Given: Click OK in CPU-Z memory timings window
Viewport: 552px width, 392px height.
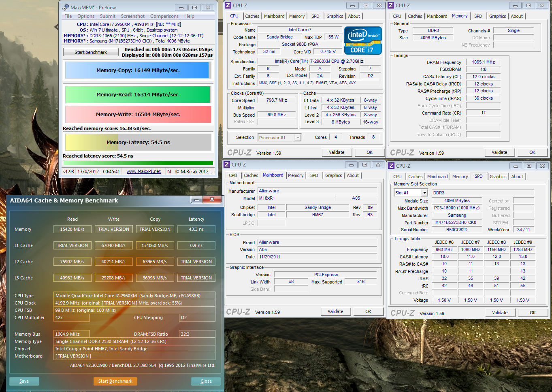Looking at the screenshot, I should tap(533, 152).
